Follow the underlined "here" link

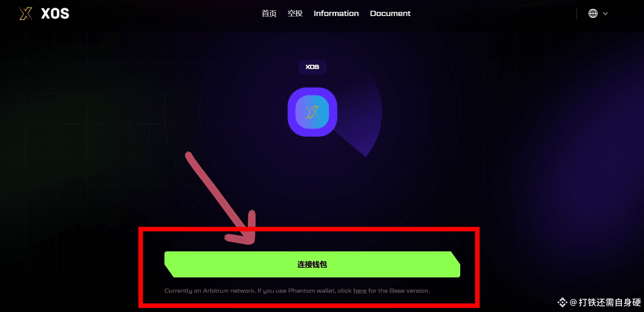pos(360,291)
